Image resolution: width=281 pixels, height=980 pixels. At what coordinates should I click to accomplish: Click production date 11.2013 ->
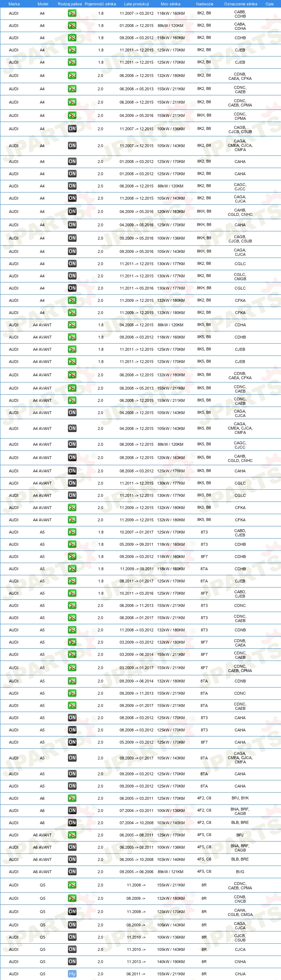coord(136,962)
